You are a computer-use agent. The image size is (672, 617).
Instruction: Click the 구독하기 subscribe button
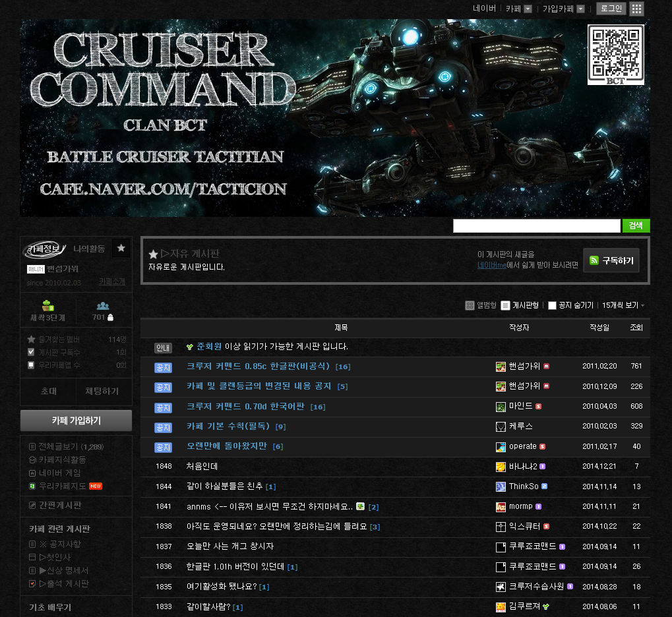[611, 260]
